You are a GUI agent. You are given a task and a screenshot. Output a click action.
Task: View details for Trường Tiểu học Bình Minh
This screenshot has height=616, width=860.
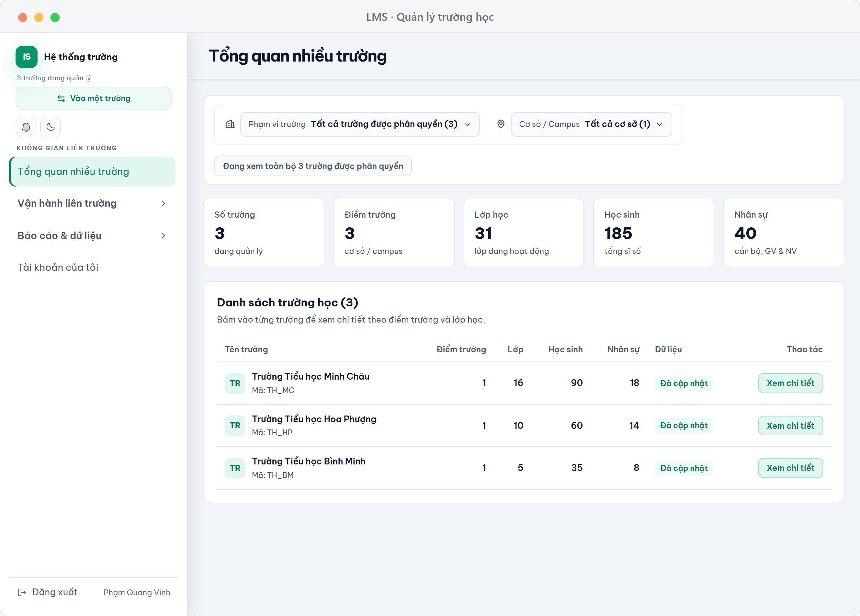790,468
